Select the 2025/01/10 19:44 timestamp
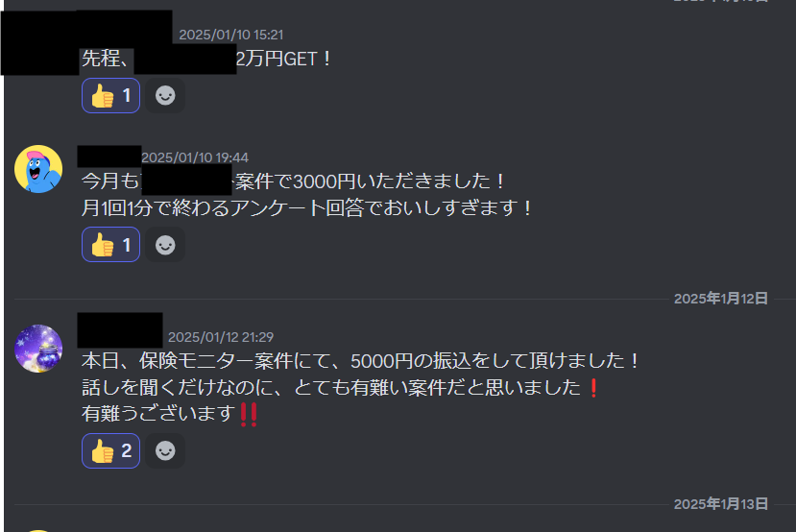This screenshot has width=796, height=532. coord(195,157)
